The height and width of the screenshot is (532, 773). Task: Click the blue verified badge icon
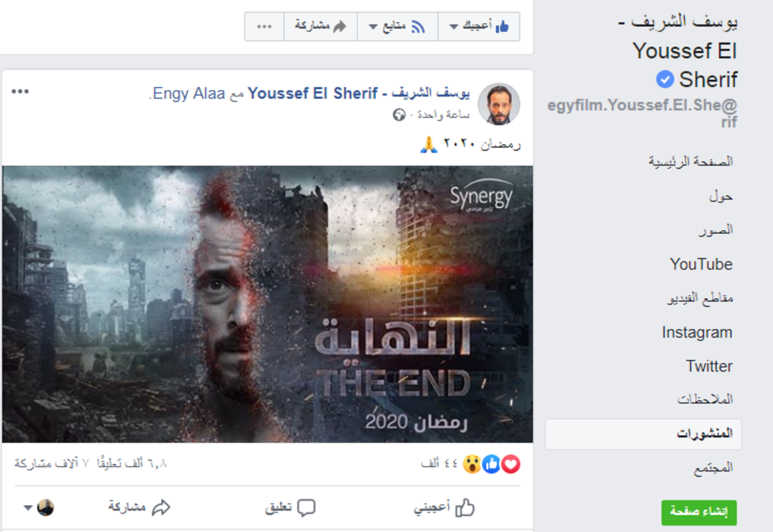coord(665,79)
